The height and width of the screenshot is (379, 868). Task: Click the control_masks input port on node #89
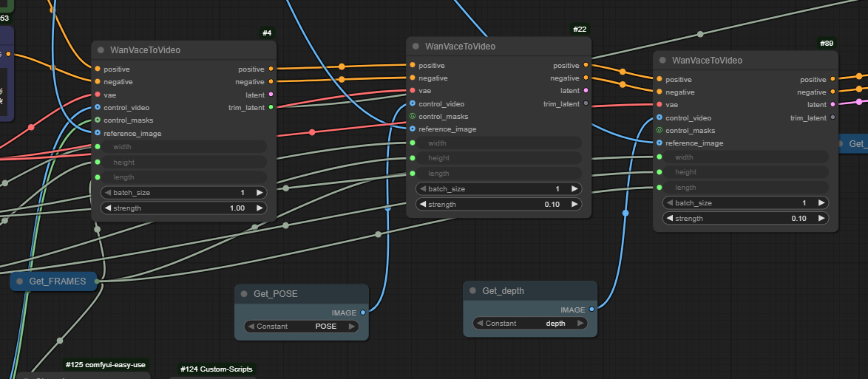coord(659,131)
